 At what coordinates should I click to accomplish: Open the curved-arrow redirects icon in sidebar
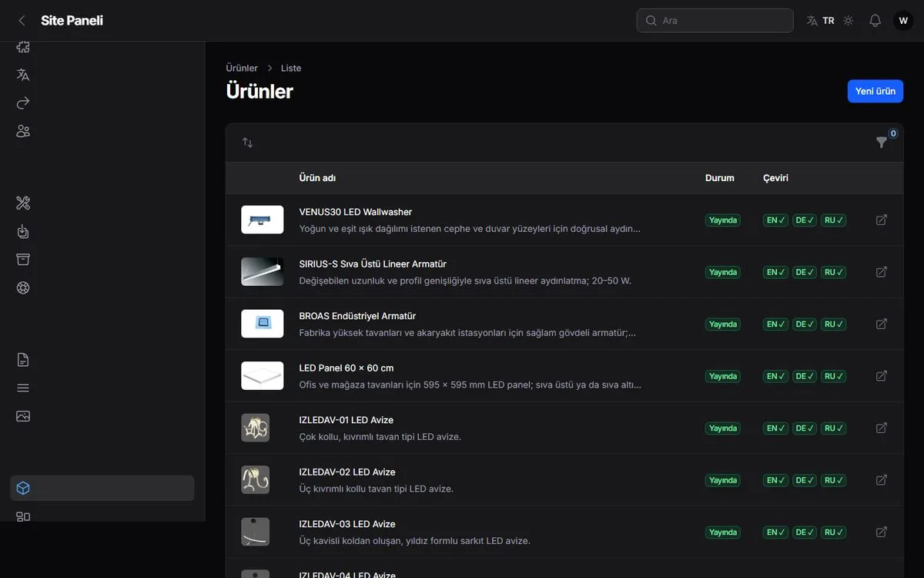click(x=23, y=102)
